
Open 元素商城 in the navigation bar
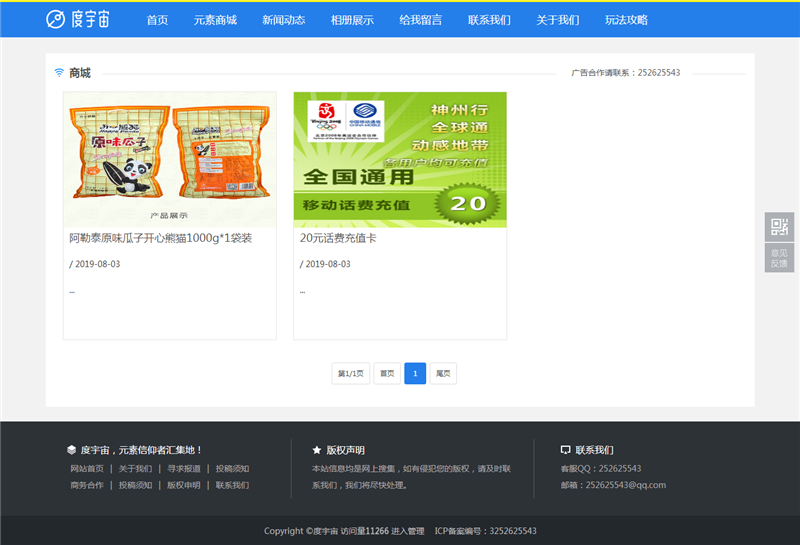[x=215, y=20]
